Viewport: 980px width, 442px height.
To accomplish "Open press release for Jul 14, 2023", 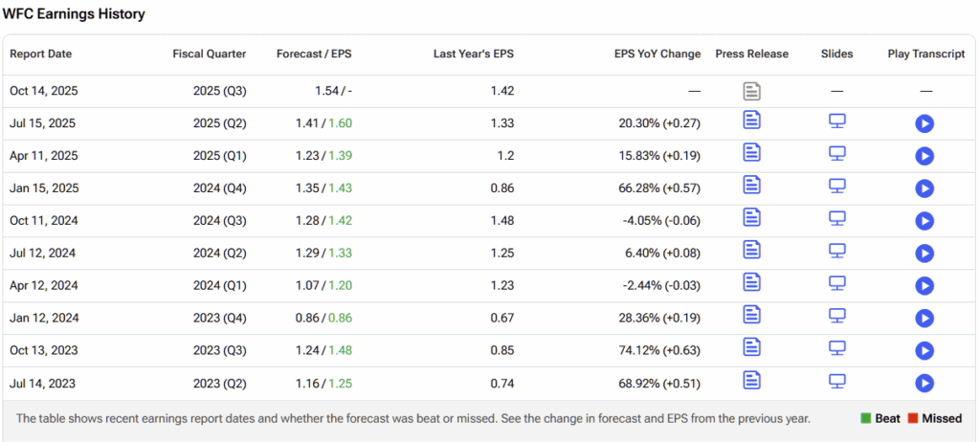I will (x=752, y=382).
